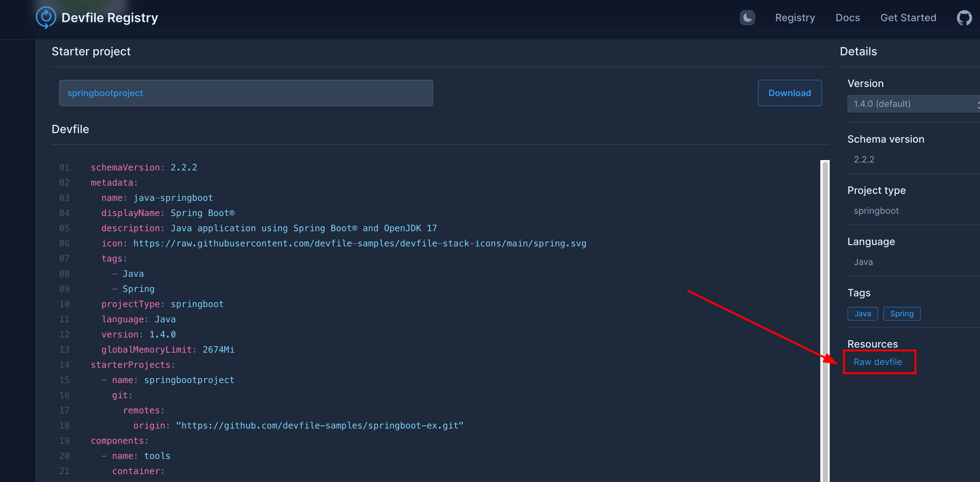The height and width of the screenshot is (482, 980).
Task: Click the origin springboot-ex.git URL line
Action: tap(298, 426)
